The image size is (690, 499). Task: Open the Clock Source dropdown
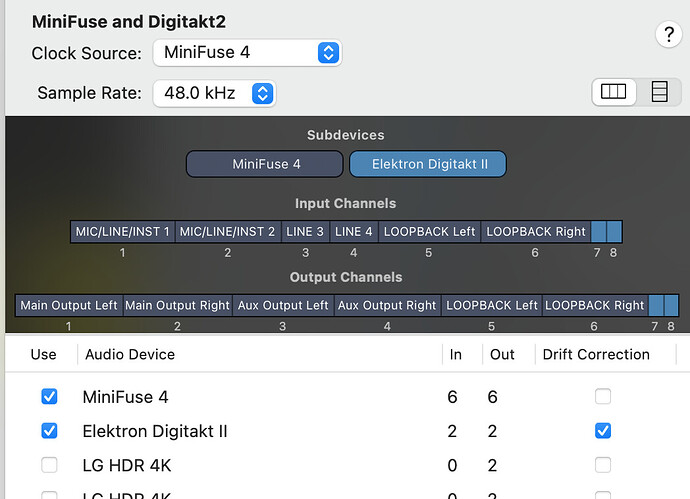[x=247, y=53]
